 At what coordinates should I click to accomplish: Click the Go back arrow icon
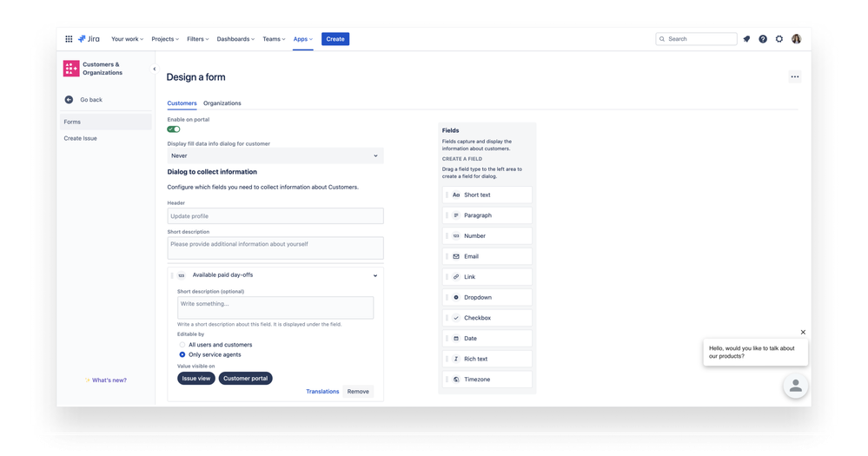(69, 100)
